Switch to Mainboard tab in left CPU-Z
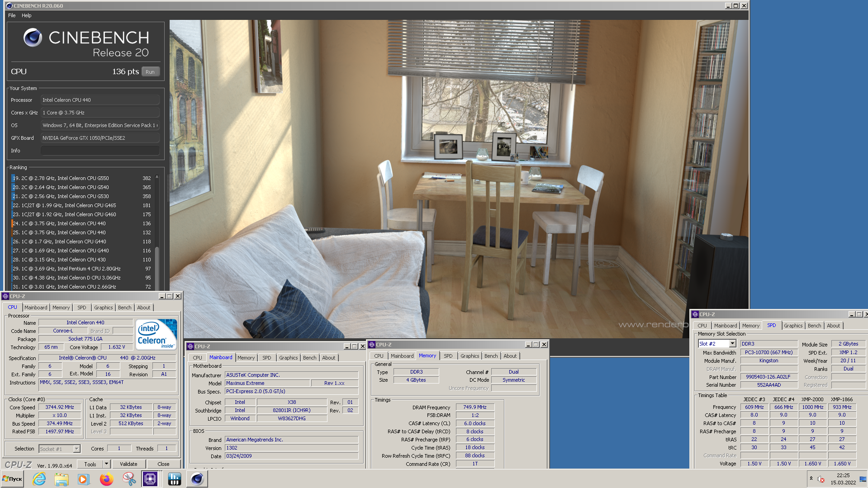 point(36,308)
